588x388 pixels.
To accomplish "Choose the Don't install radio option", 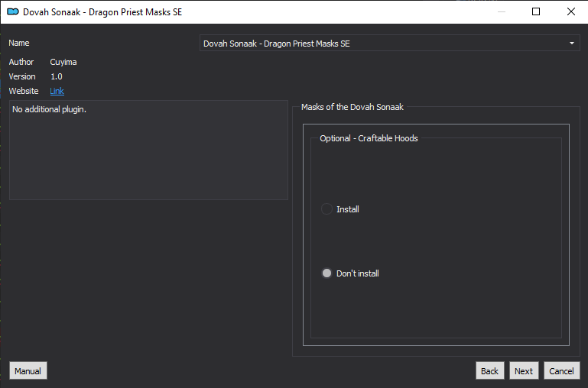I will coord(326,273).
